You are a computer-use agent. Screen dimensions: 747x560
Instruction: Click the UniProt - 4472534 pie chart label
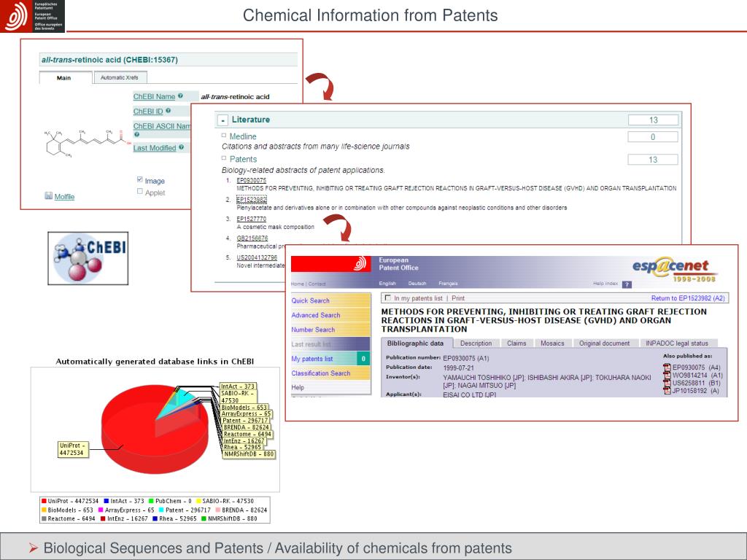coord(74,449)
